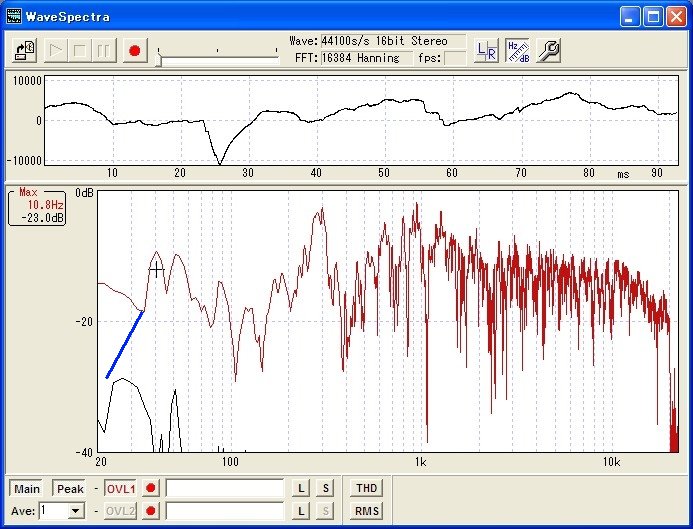
Task: Toggle the Main display button
Action: [27, 488]
